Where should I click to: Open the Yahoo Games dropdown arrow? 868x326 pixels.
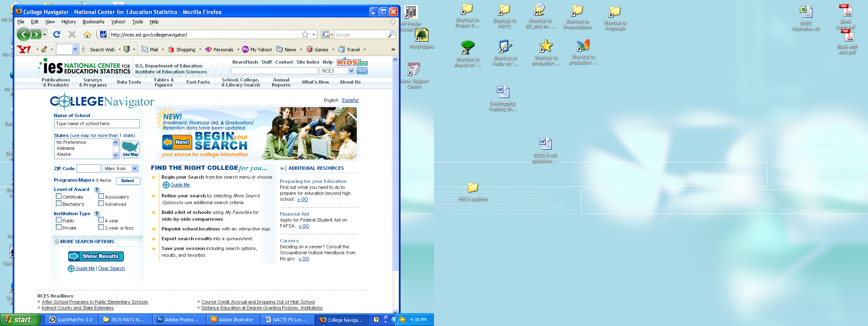(x=333, y=49)
